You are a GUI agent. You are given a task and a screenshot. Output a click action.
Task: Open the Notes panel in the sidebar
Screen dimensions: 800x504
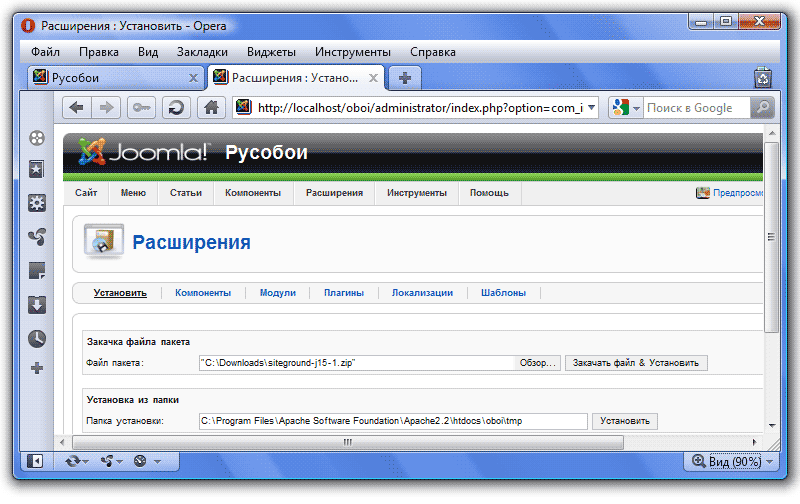(x=37, y=270)
